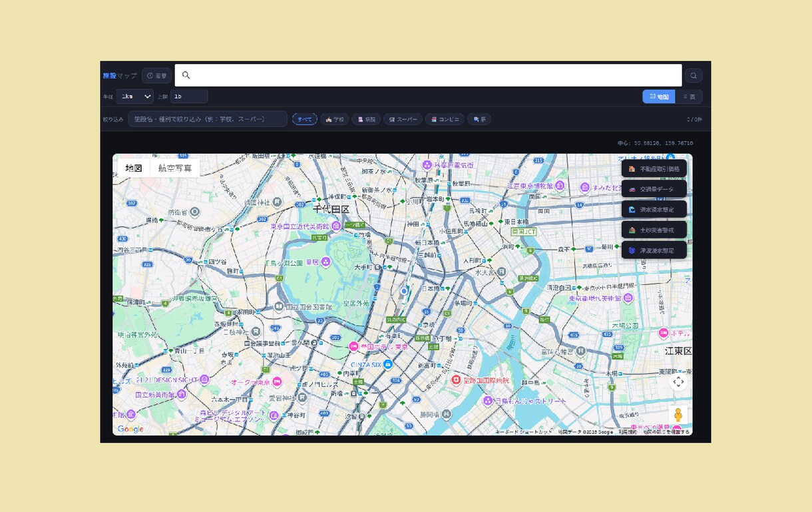The height and width of the screenshot is (512, 812).
Task: Click the 東京国立近代美術館 museum marker
Action: point(335,226)
